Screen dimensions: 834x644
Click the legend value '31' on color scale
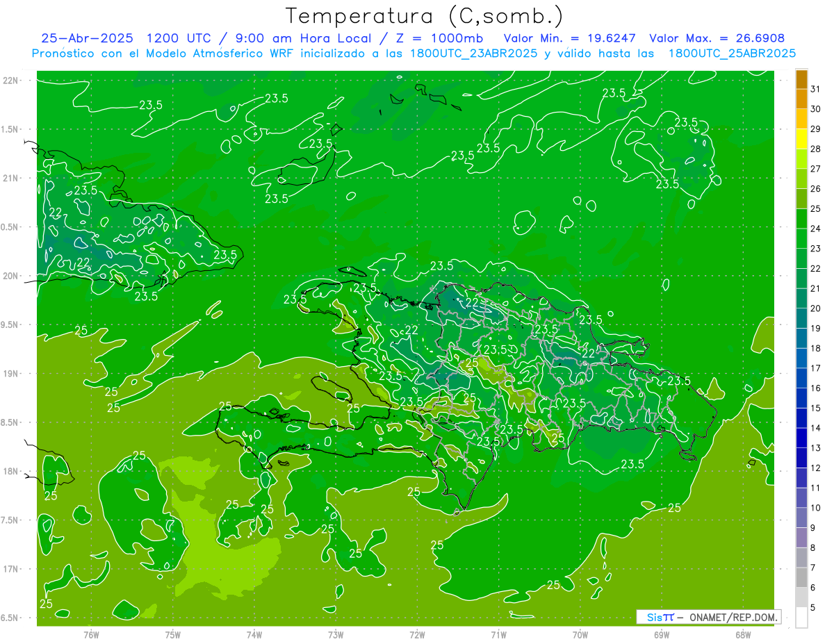click(816, 89)
